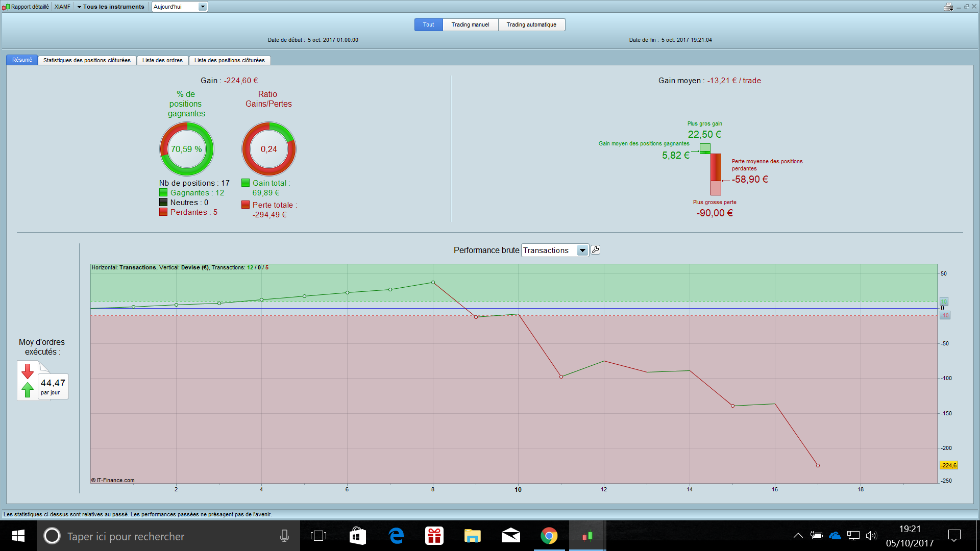Open Google Chrome from the taskbar
The width and height of the screenshot is (980, 551).
[x=549, y=536]
